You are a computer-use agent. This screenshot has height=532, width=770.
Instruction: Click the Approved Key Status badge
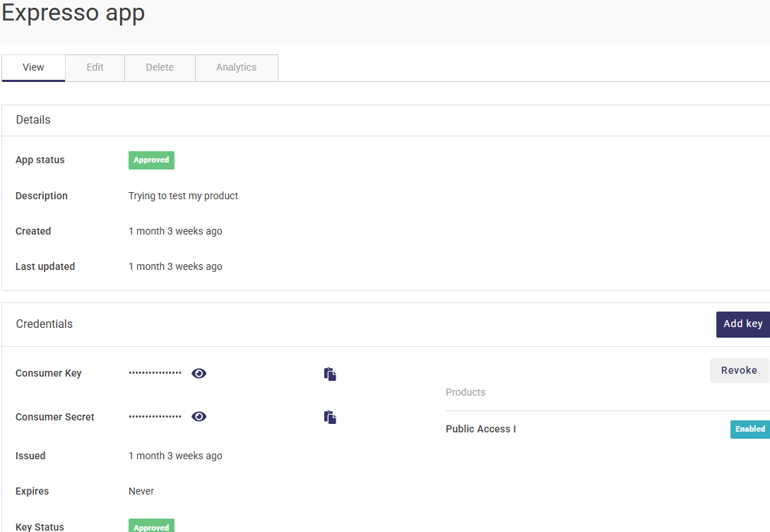[151, 526]
